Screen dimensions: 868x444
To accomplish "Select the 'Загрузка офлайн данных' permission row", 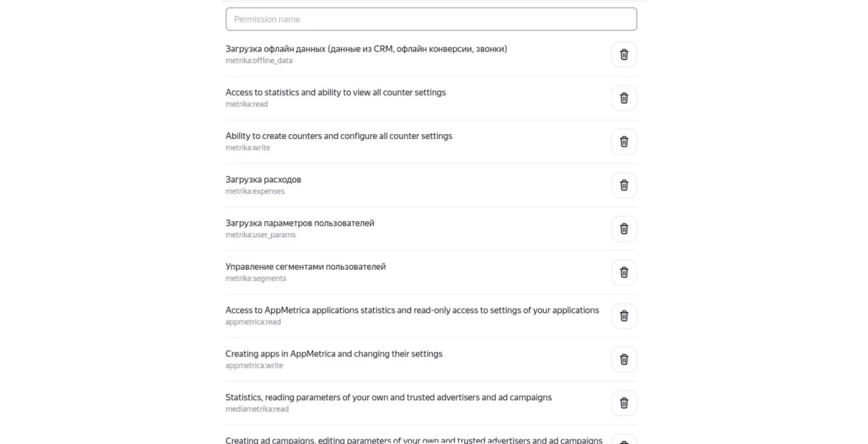I will [x=366, y=49].
